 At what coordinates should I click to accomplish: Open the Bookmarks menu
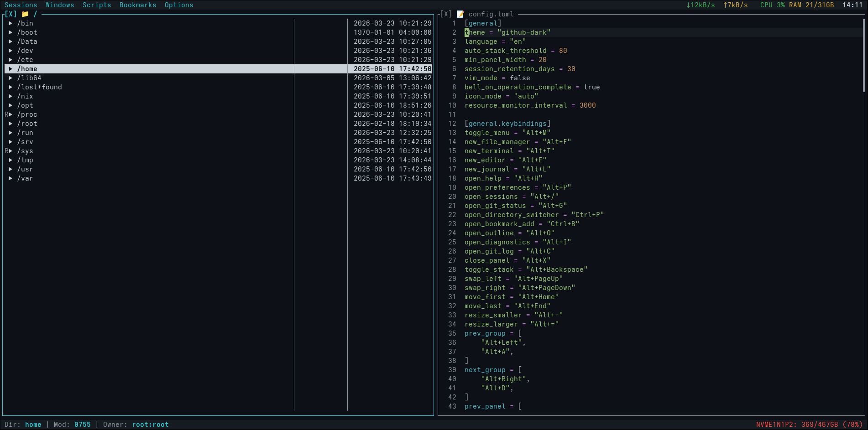tap(138, 5)
